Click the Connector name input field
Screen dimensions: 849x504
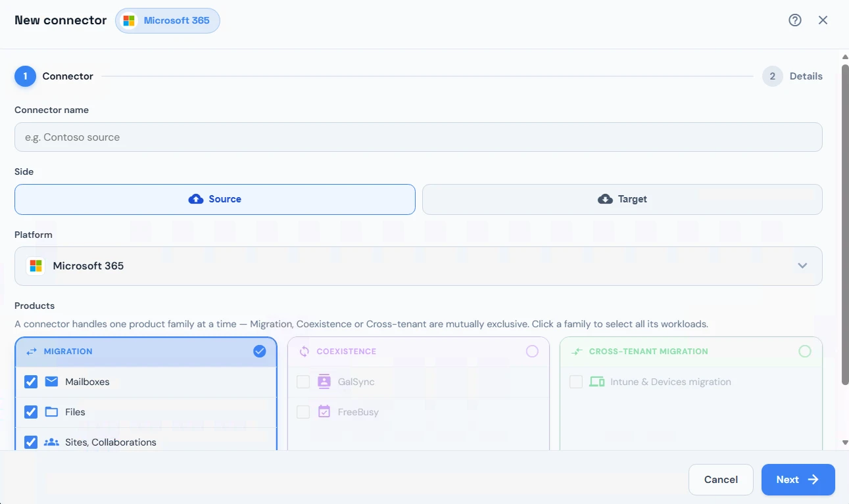[418, 137]
